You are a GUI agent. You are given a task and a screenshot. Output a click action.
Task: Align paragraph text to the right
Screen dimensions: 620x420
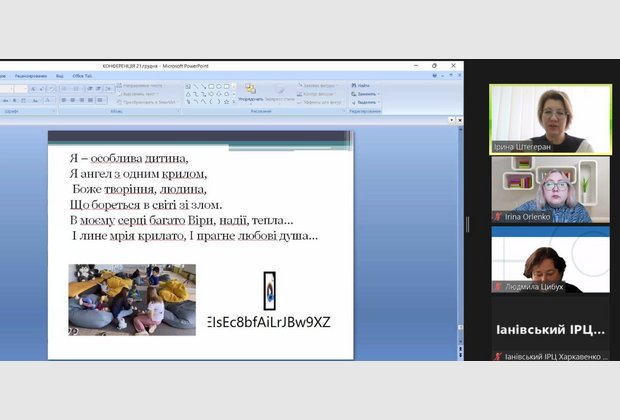click(x=81, y=100)
